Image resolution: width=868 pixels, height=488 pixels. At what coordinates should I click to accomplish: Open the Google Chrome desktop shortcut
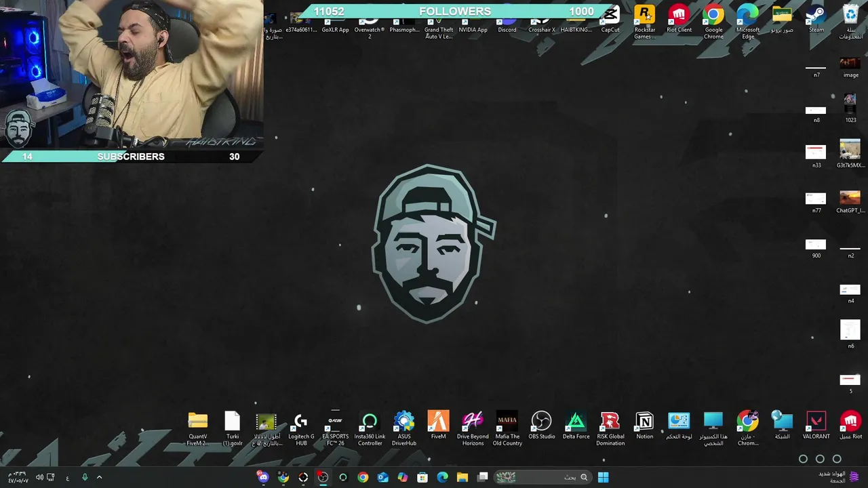[x=713, y=22]
